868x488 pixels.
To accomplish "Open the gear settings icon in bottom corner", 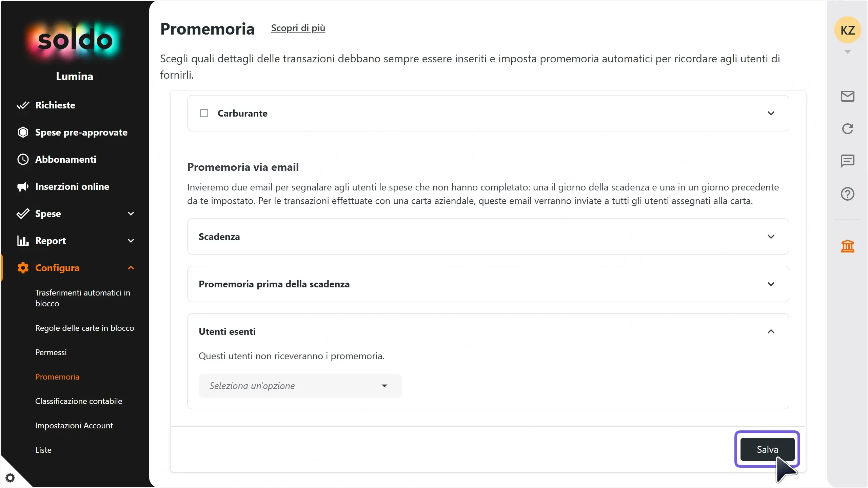I will pyautogui.click(x=10, y=478).
